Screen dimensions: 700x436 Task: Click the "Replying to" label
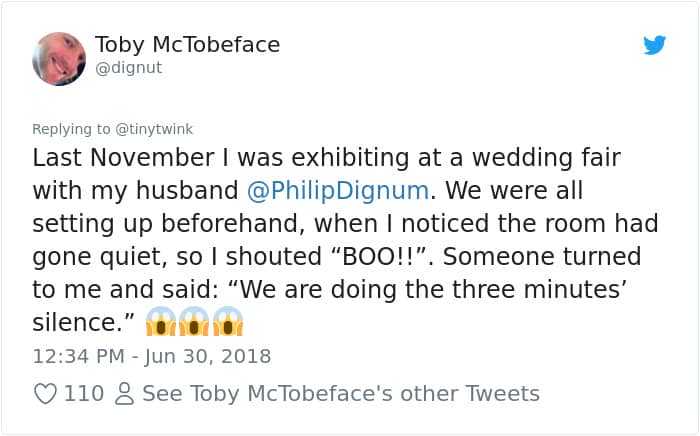pyautogui.click(x=70, y=129)
